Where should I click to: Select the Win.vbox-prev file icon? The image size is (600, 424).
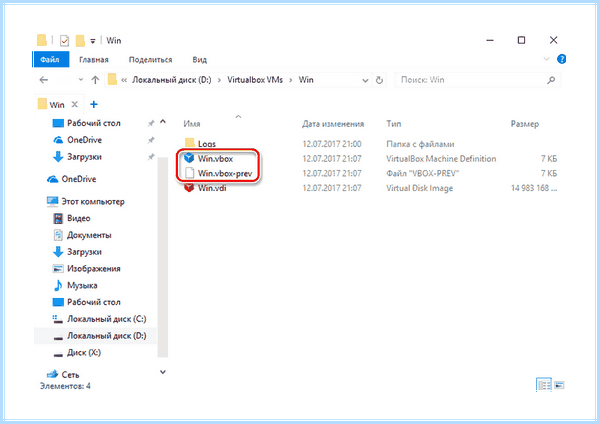tap(189, 173)
